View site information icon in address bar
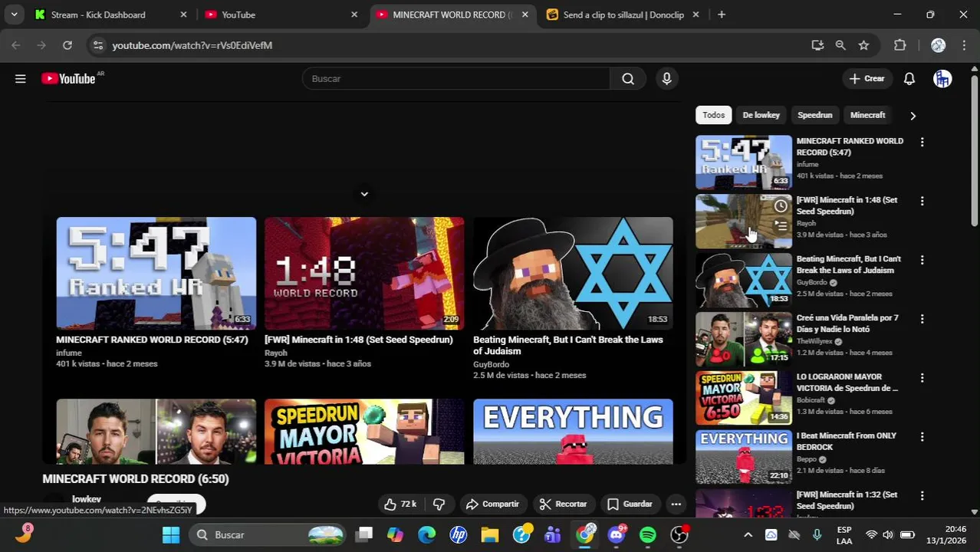This screenshot has height=552, width=980. click(97, 45)
